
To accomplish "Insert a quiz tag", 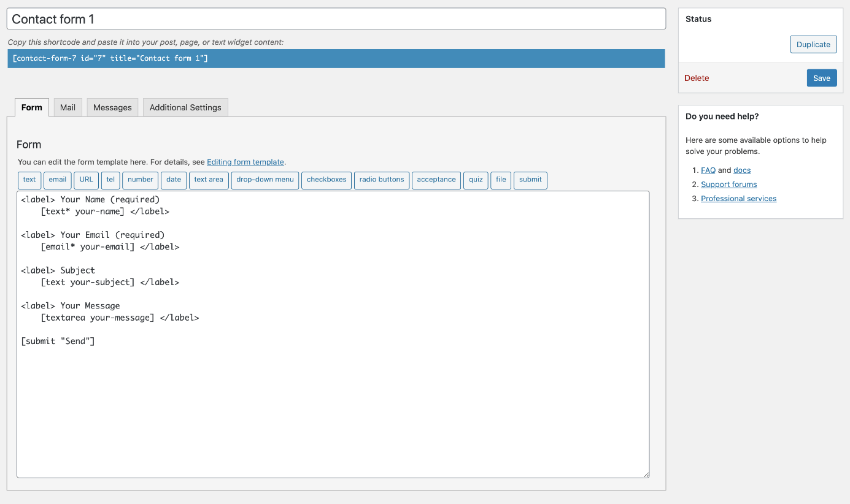I will 476,180.
